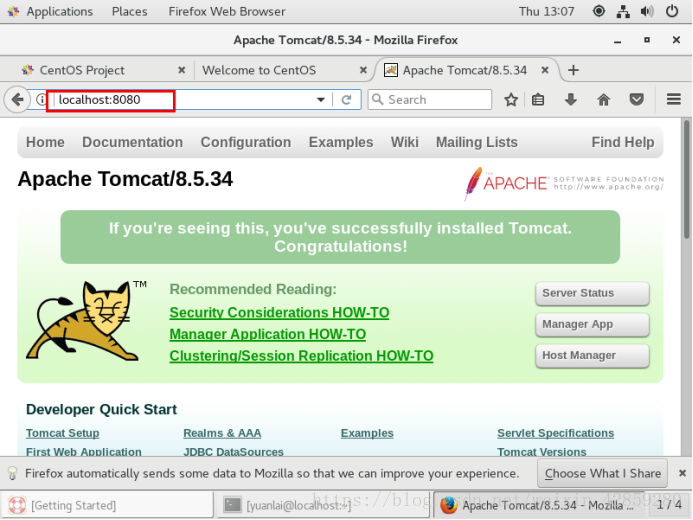Show bookmarks list icon
The image size is (693, 520).
(x=538, y=100)
